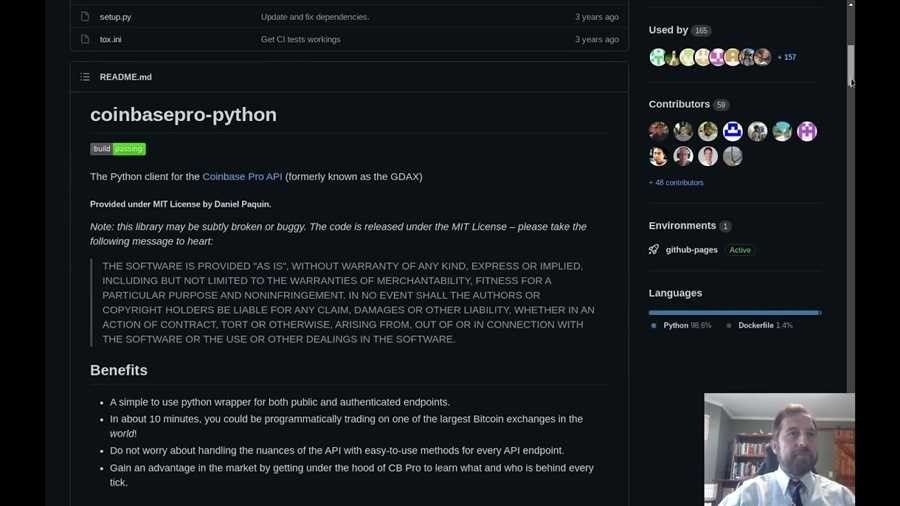Open the tox.ini file
Viewport: 900px width, 506px height.
[x=110, y=40]
